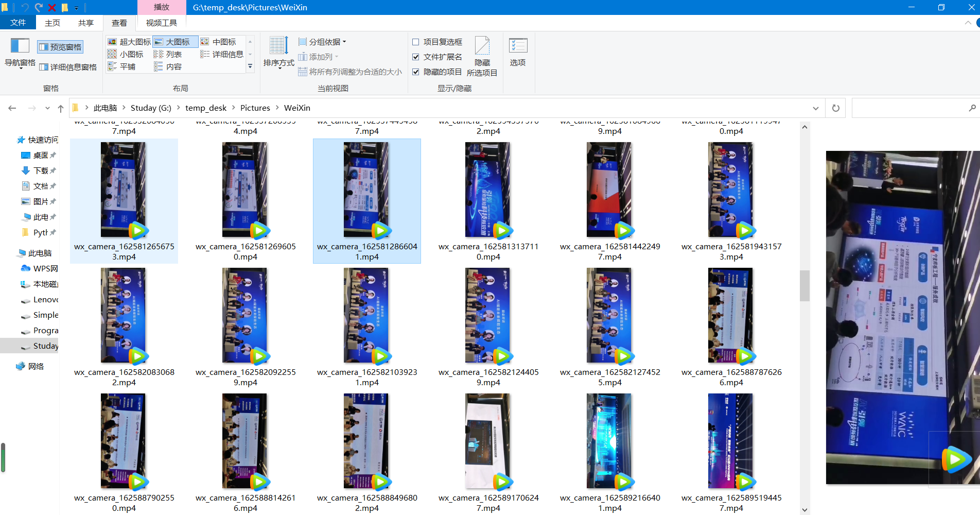
Task: Open Downloads (下载) in sidebar
Action: [38, 170]
